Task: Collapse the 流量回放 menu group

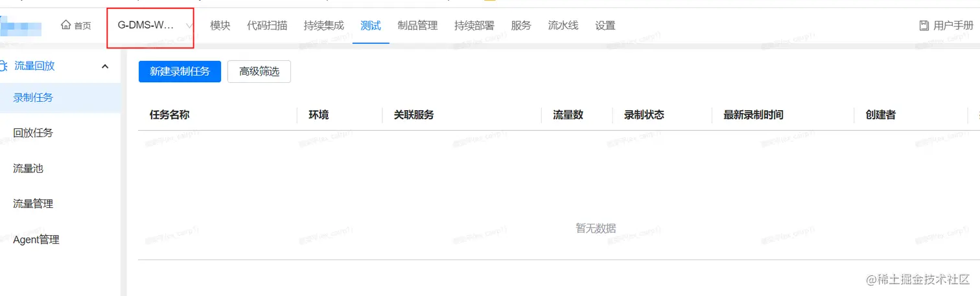Action: [105, 66]
